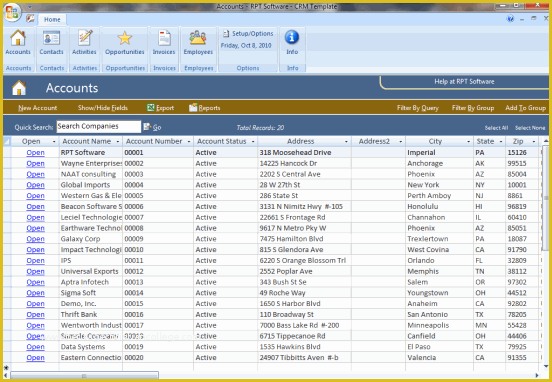Viewport: 552px width, 382px height.
Task: Click the new record asterisk row marker
Action: (6, 368)
